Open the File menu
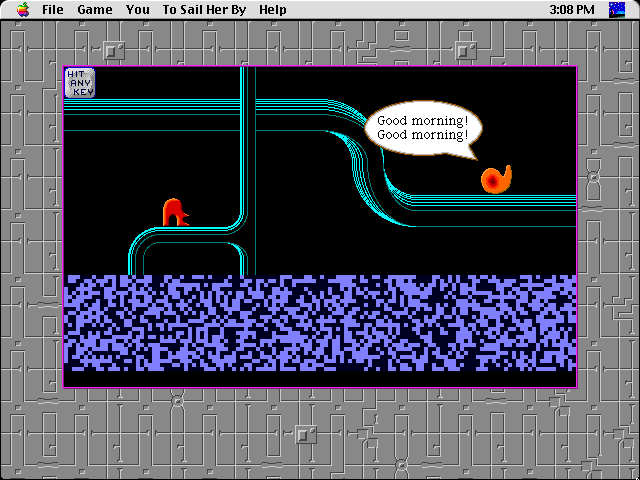The height and width of the screenshot is (480, 640). point(53,9)
